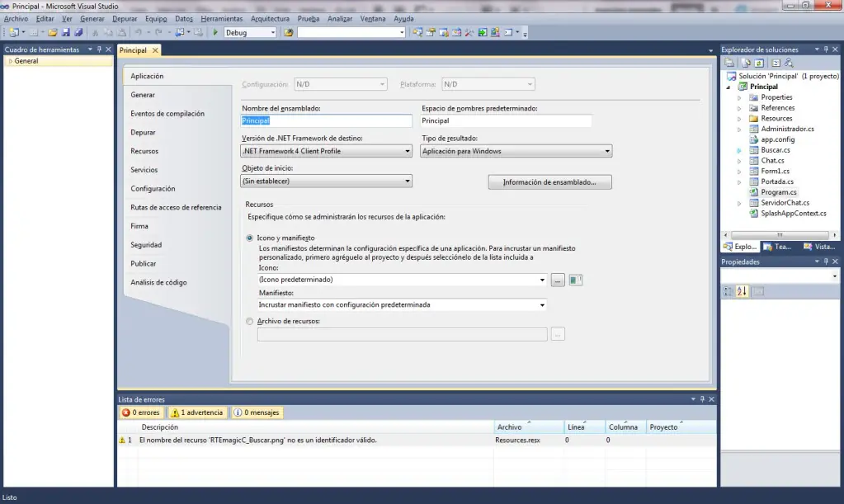Switch to the Firma settings page
The width and height of the screenshot is (844, 504).
pos(139,227)
